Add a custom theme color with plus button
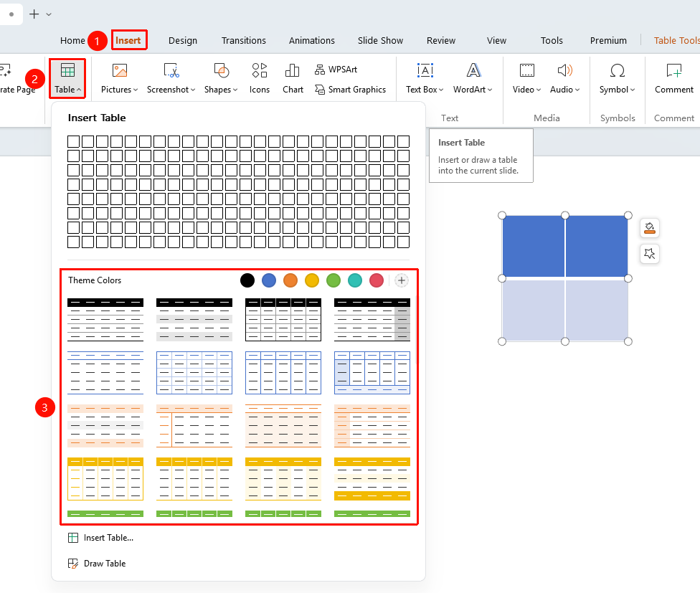This screenshot has width=700, height=593. pos(402,280)
